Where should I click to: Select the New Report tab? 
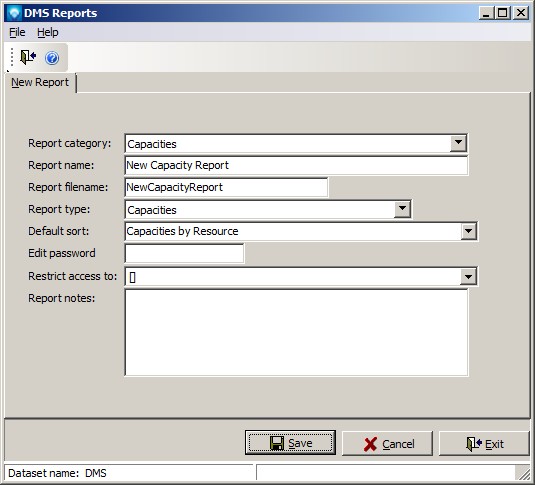click(40, 83)
